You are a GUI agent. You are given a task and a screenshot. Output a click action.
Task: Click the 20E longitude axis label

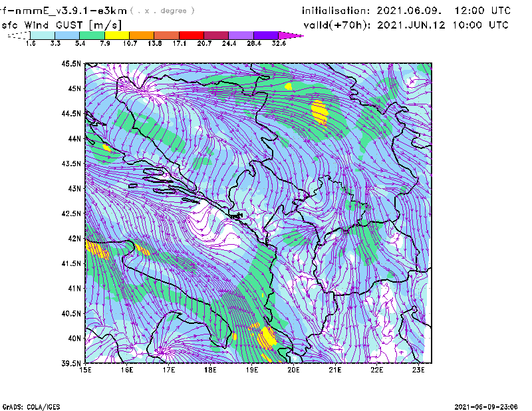point(293,370)
